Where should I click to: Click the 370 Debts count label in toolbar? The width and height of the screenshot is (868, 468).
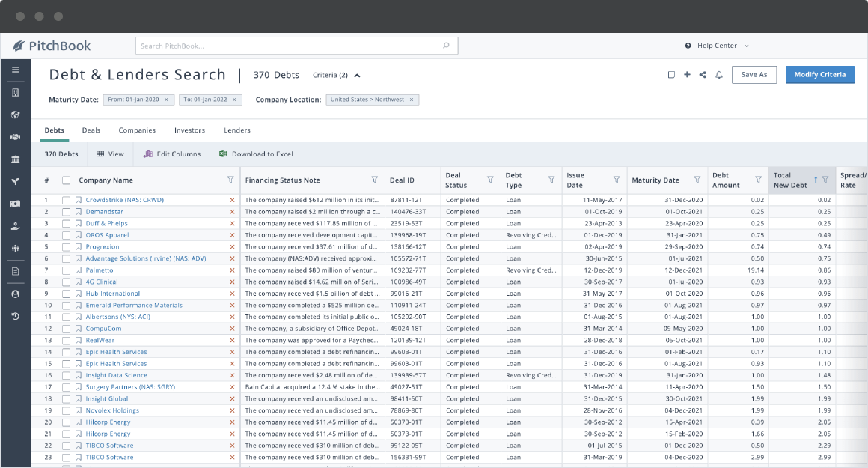[x=61, y=154]
